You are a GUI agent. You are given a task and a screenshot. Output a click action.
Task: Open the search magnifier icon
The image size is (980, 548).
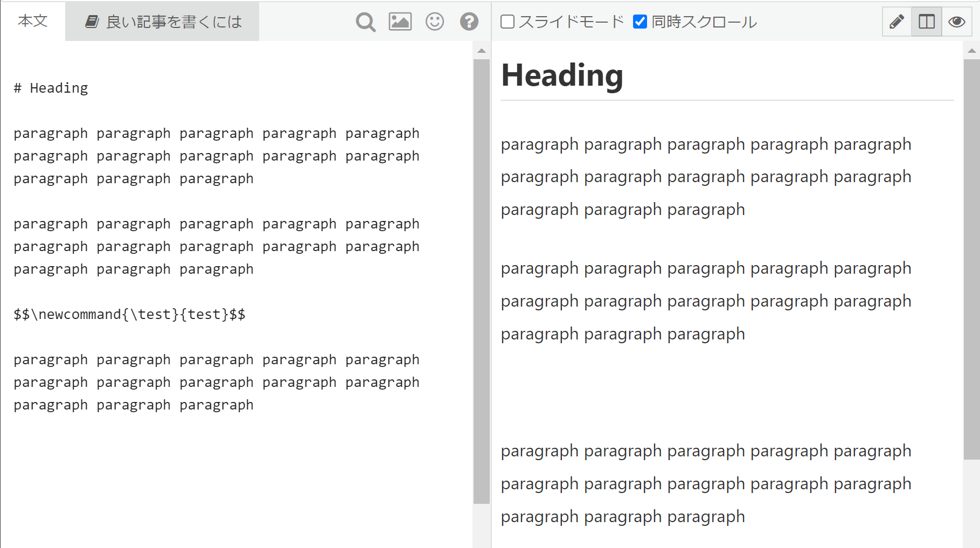(x=365, y=22)
